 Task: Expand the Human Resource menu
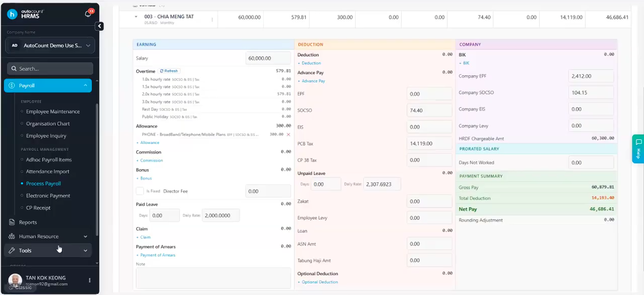[85, 237]
